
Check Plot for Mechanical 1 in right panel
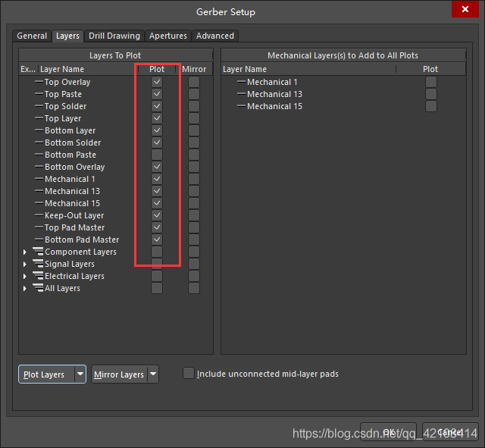(x=431, y=82)
